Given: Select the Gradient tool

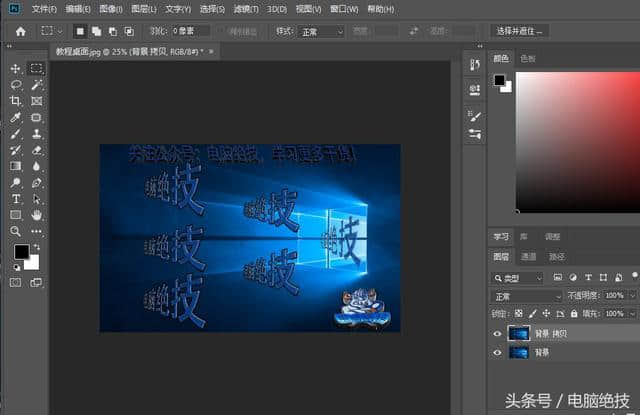Looking at the screenshot, I should 16,166.
